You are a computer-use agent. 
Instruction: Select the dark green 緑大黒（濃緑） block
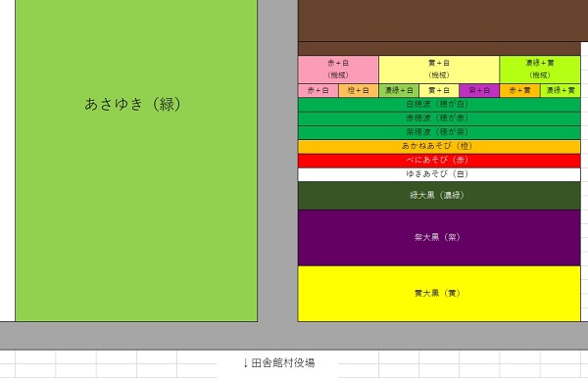point(439,196)
